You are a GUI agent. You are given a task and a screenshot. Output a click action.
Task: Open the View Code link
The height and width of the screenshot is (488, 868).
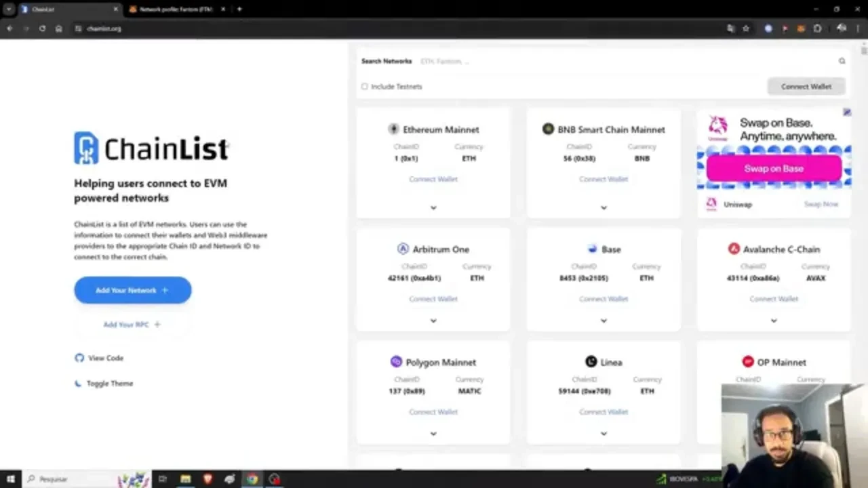pyautogui.click(x=99, y=358)
